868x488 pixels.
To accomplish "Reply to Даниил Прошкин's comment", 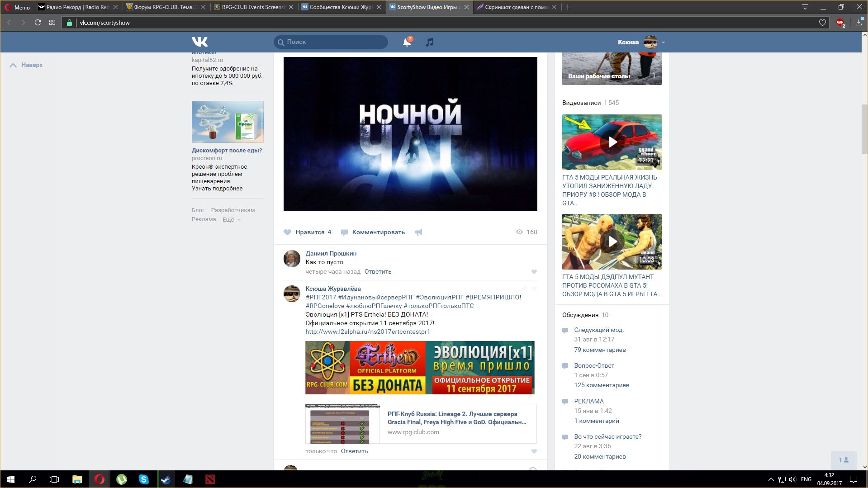I will (378, 271).
